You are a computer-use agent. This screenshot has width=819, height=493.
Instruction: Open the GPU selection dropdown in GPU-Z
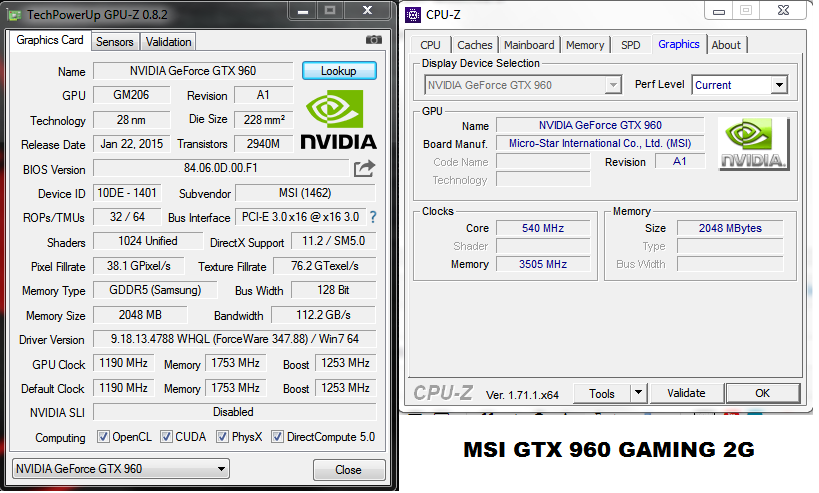click(121, 469)
